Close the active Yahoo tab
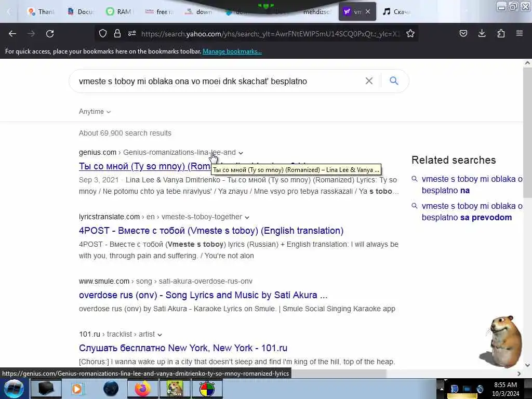The image size is (532, 399). 368,11
